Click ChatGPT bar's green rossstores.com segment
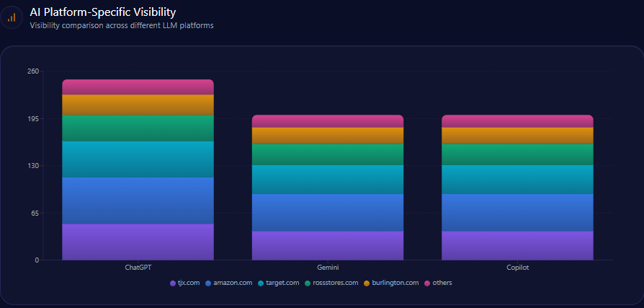This screenshot has width=644, height=308. pyautogui.click(x=138, y=128)
